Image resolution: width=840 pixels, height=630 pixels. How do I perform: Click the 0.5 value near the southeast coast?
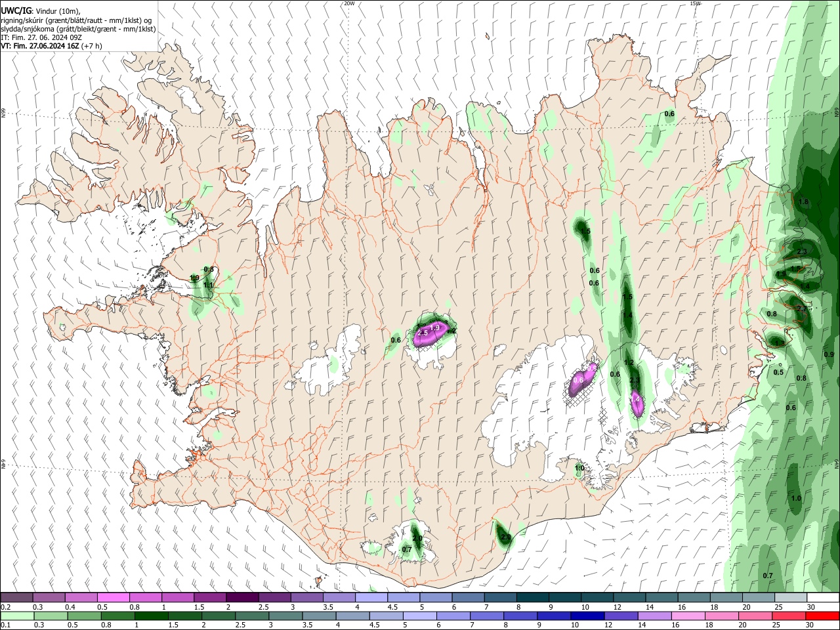(x=778, y=372)
